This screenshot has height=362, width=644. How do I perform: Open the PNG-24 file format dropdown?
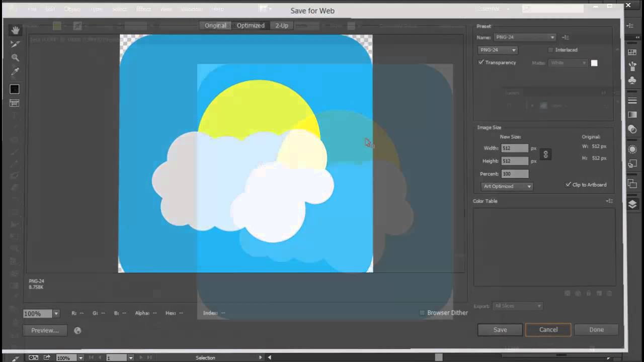(498, 50)
